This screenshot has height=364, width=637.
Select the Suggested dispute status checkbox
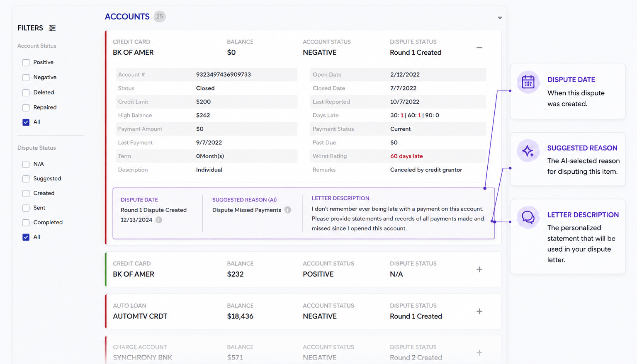26,179
